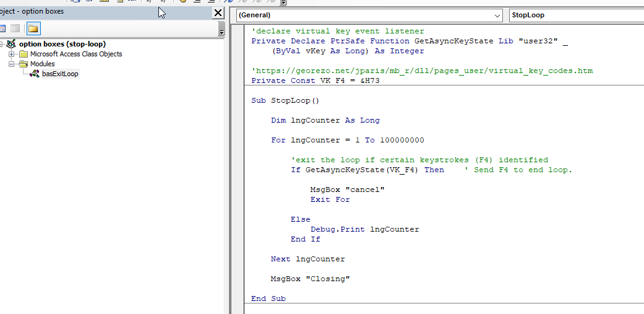
Task: Click the georezo.net virtual key codes comment
Action: [422, 71]
